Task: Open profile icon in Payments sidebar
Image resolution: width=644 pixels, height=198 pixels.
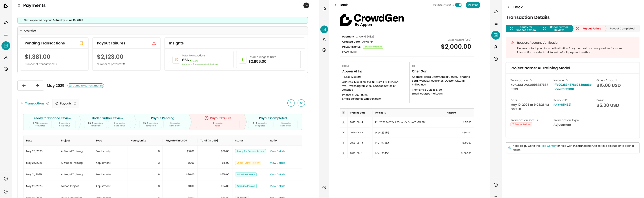Action: coord(6,57)
